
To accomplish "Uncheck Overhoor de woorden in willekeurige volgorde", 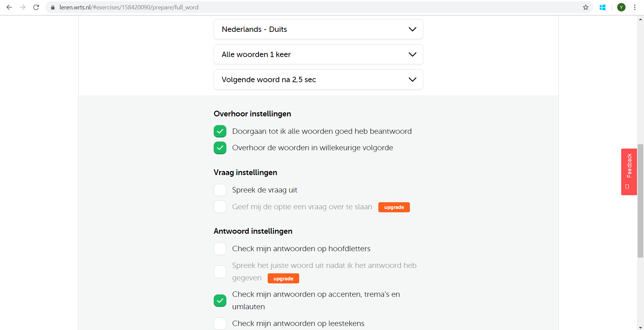I will point(220,148).
